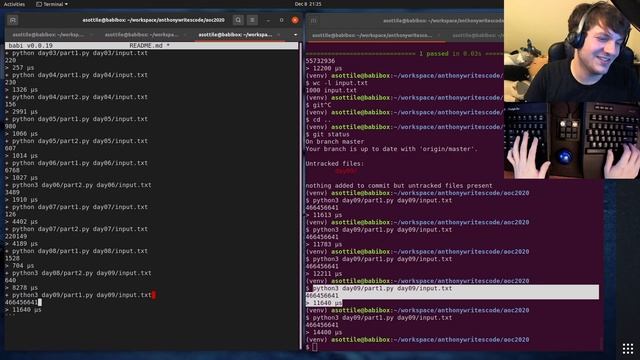The height and width of the screenshot is (360, 640).
Task: Click the '14400 µs' line in right terminal
Action: coord(324,333)
